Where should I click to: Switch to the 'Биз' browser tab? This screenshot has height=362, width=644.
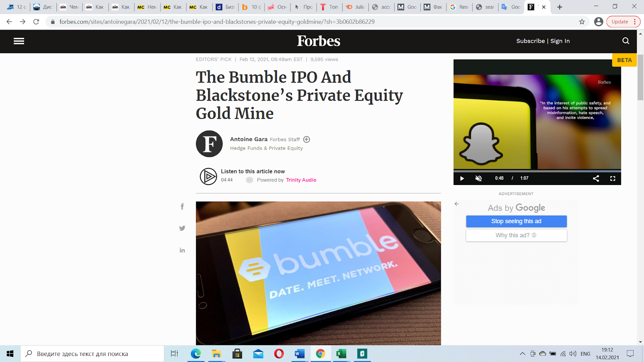pyautogui.click(x=225, y=7)
